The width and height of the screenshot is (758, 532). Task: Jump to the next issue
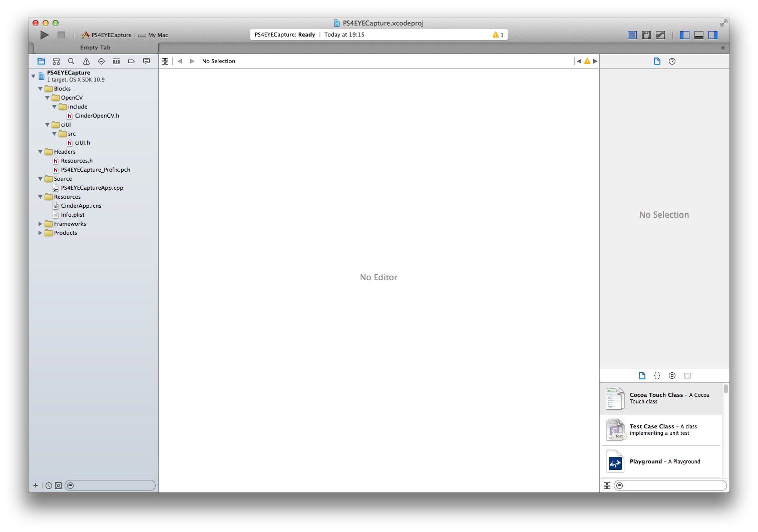click(595, 61)
